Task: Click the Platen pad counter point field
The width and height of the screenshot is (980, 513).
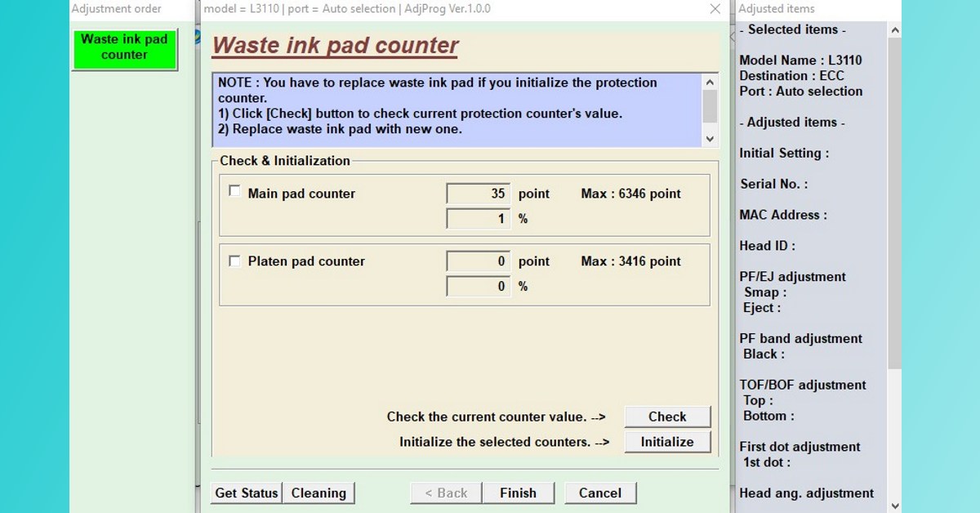Action: [479, 261]
